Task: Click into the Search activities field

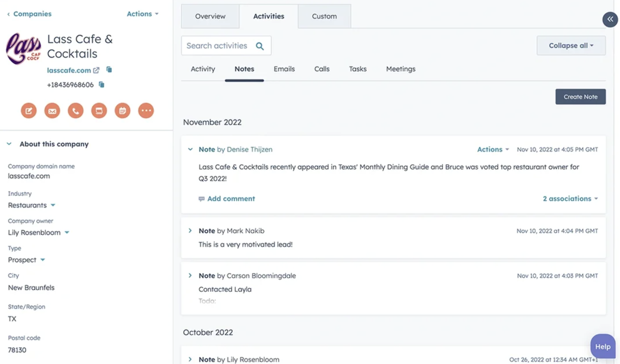Action: click(x=217, y=46)
